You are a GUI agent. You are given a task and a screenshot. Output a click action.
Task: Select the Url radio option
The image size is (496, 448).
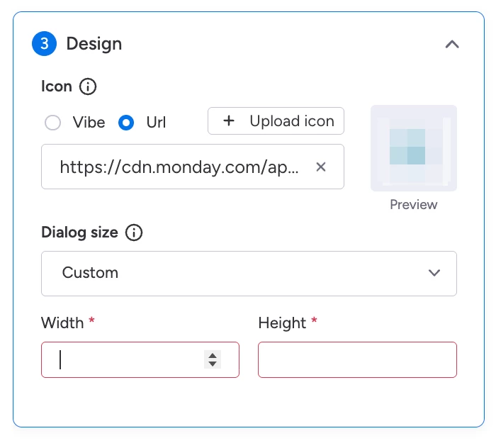126,123
